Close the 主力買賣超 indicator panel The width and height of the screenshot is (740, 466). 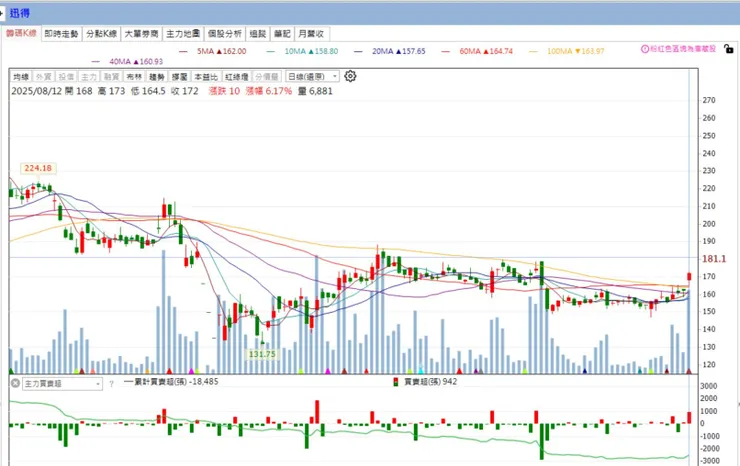click(x=15, y=383)
